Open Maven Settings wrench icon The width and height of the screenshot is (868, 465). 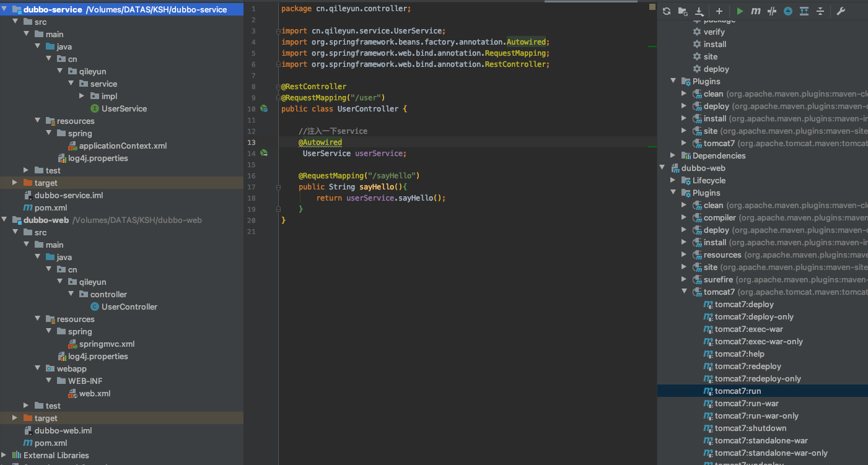[841, 11]
